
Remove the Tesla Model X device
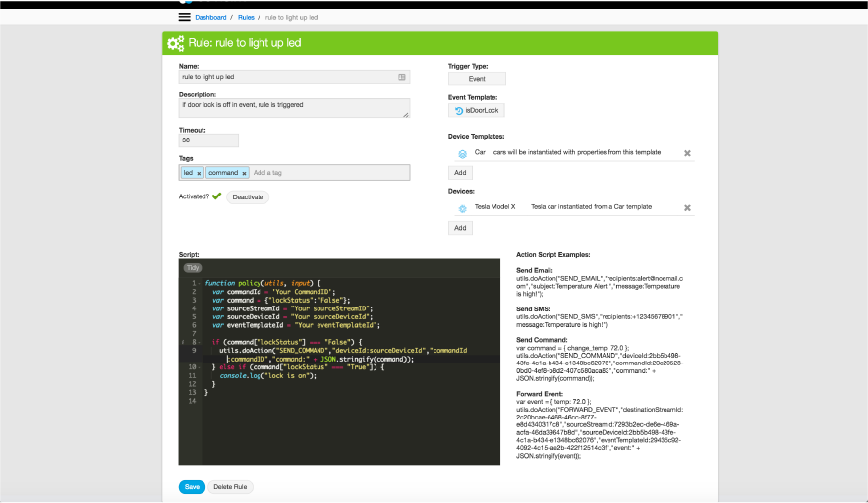[x=687, y=208]
